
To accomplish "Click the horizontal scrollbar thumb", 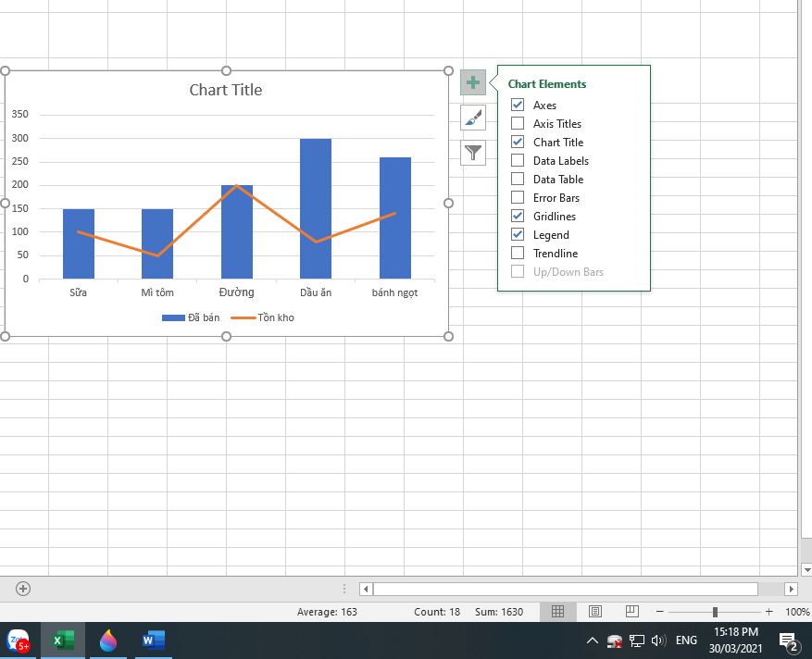I will point(566,589).
